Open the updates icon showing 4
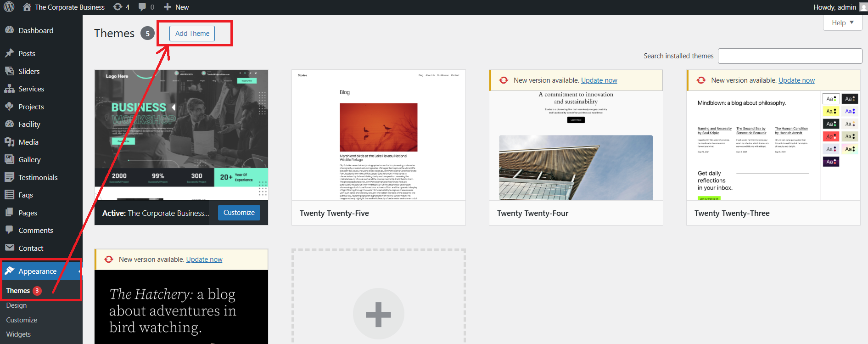The height and width of the screenshot is (344, 868). pos(118,7)
